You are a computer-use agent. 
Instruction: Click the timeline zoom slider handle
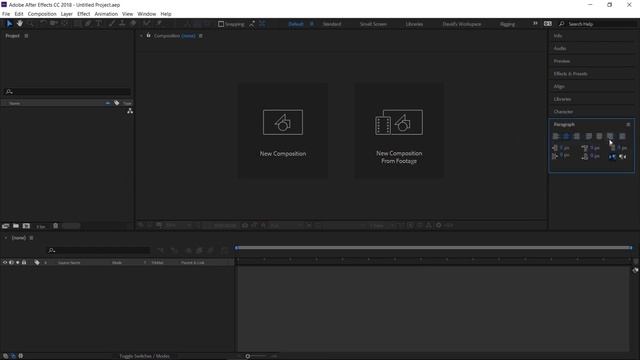coord(247,356)
